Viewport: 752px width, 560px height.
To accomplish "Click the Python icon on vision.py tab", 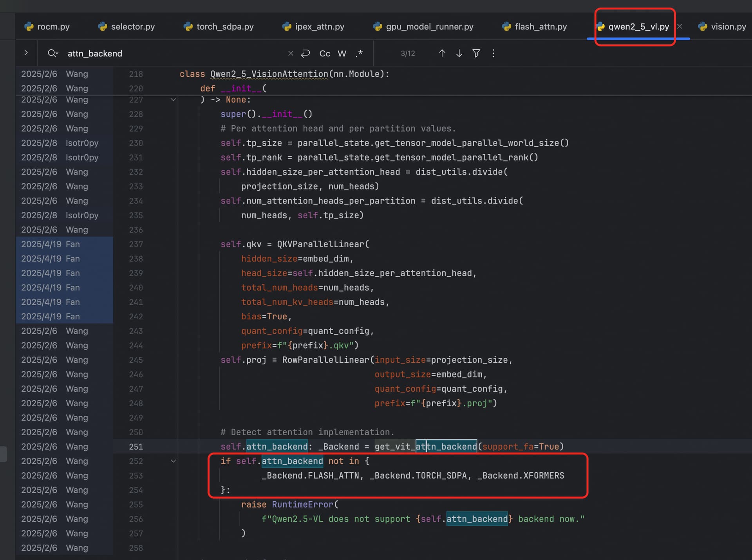I will [702, 26].
